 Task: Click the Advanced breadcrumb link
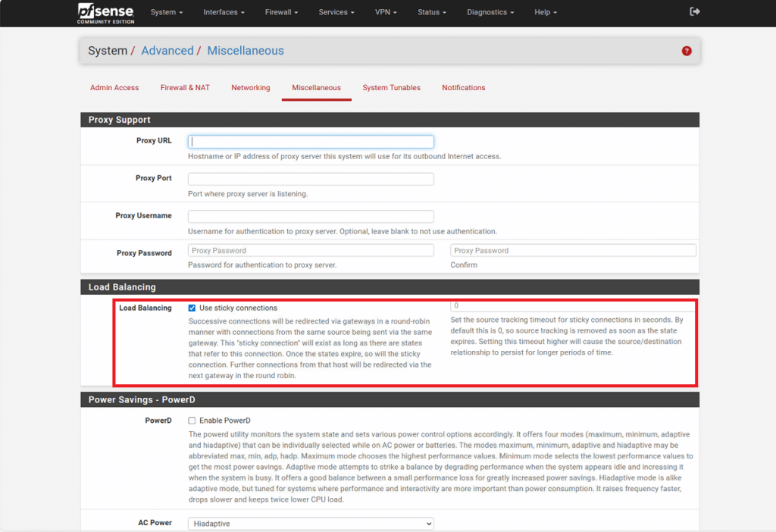167,51
